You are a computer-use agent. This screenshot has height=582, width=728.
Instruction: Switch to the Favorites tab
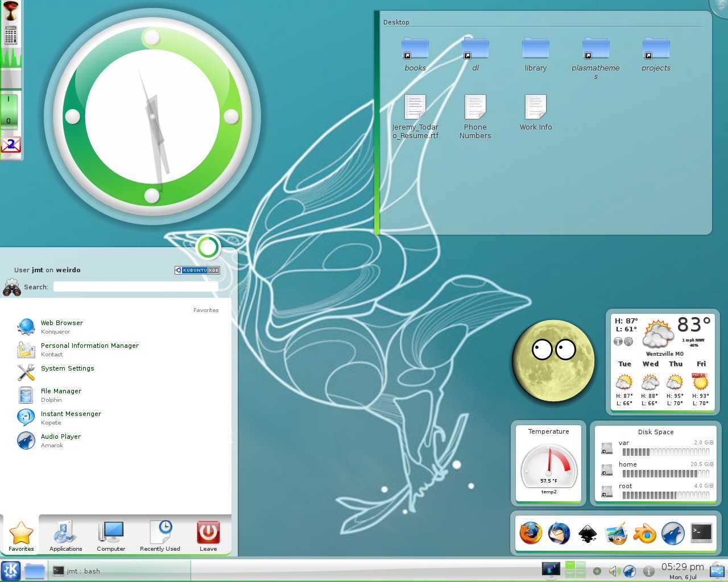pyautogui.click(x=21, y=536)
